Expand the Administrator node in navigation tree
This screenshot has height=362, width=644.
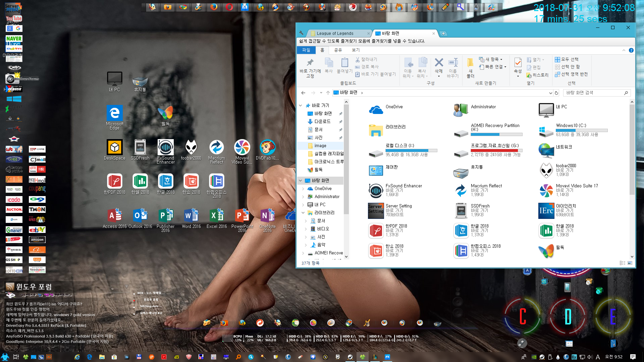click(x=303, y=197)
